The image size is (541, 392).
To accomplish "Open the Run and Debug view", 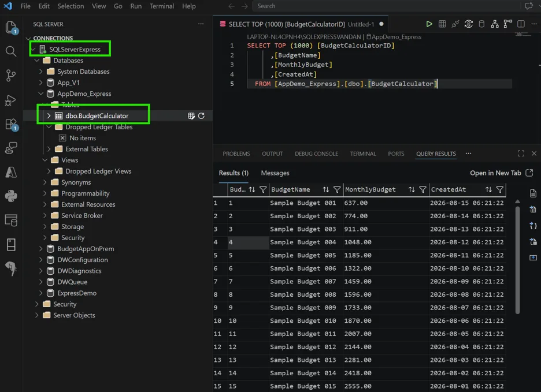I will tap(11, 100).
